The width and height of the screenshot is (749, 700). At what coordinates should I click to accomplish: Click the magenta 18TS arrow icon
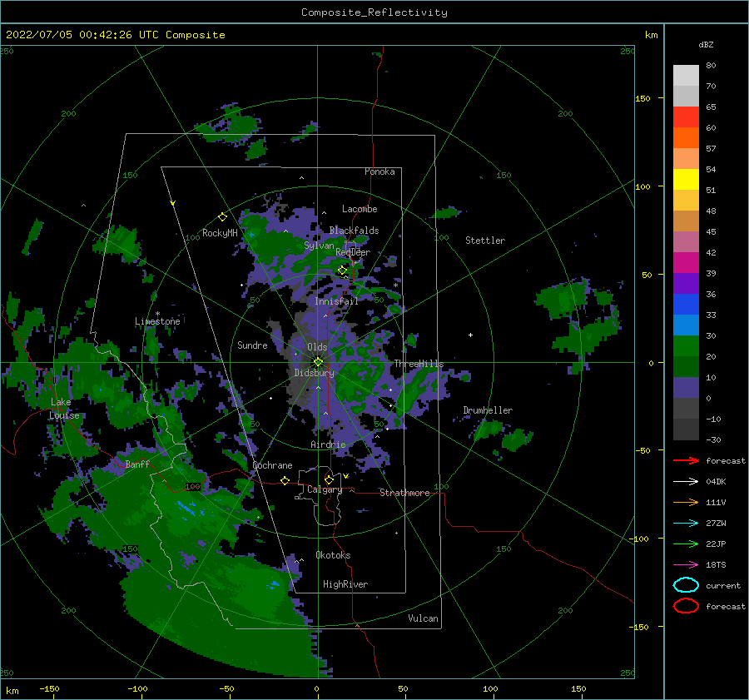(x=686, y=565)
